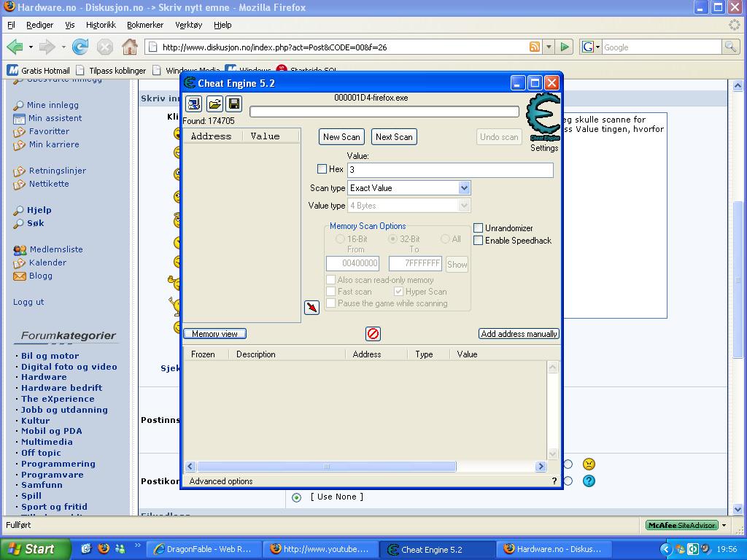Open the Windows Start button
This screenshot has width=747, height=560.
point(36,549)
